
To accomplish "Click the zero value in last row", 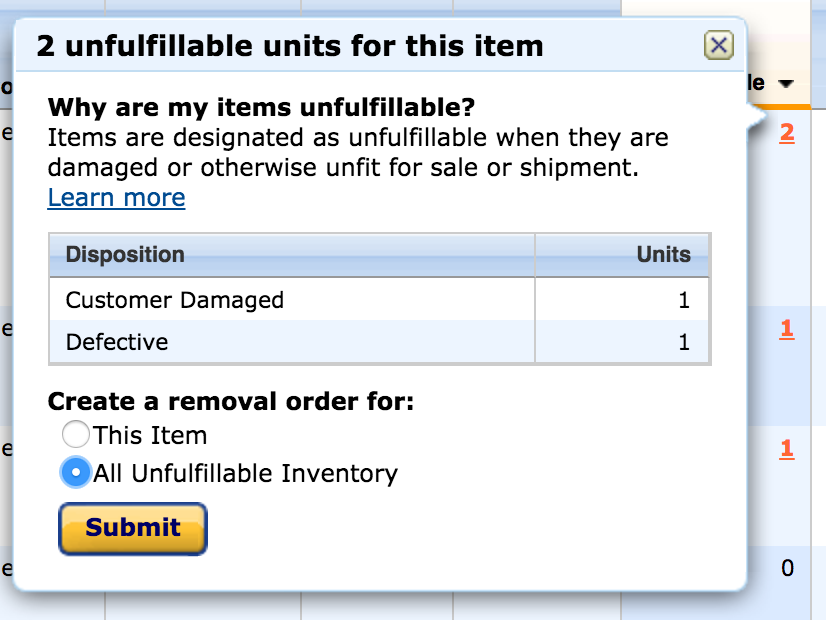I will 788,568.
